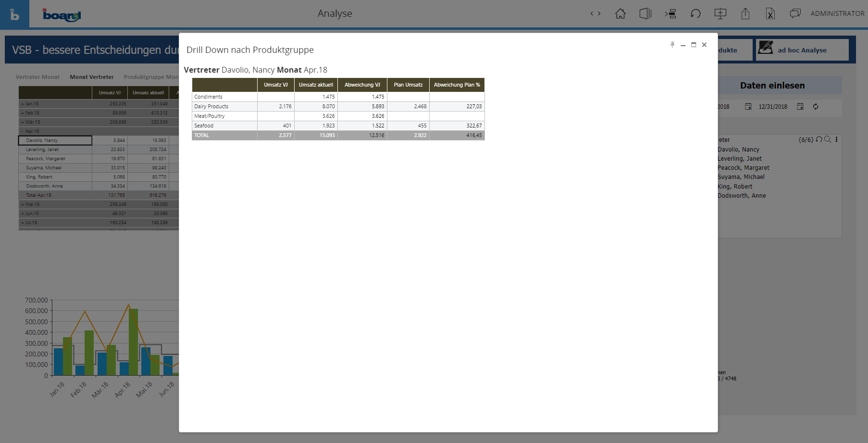This screenshot has width=868, height=443.
Task: Click Daten einlesen button
Action: pyautogui.click(x=772, y=86)
